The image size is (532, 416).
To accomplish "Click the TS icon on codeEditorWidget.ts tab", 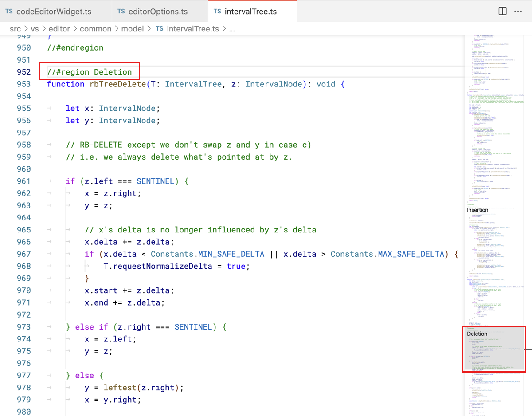I will point(8,11).
